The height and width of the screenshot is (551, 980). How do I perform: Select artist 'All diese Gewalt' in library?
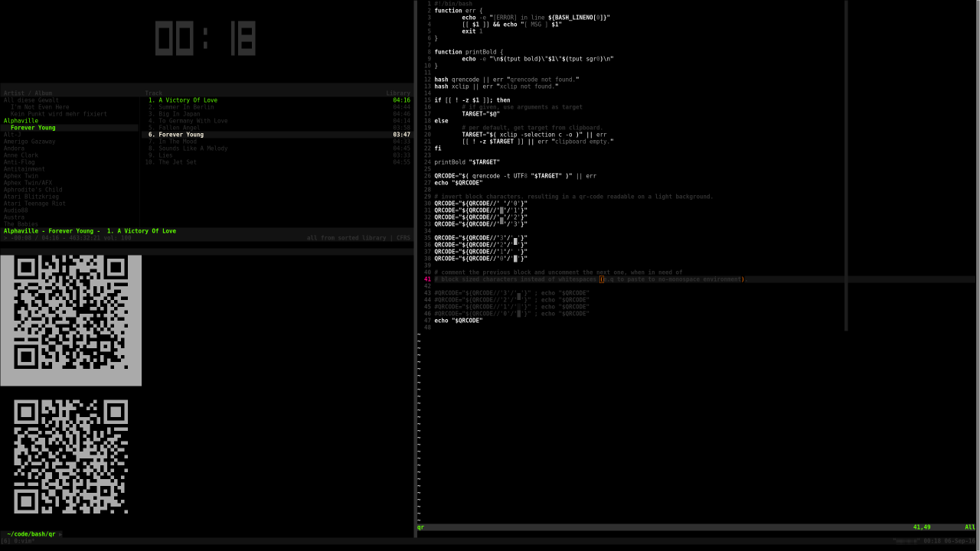[31, 100]
